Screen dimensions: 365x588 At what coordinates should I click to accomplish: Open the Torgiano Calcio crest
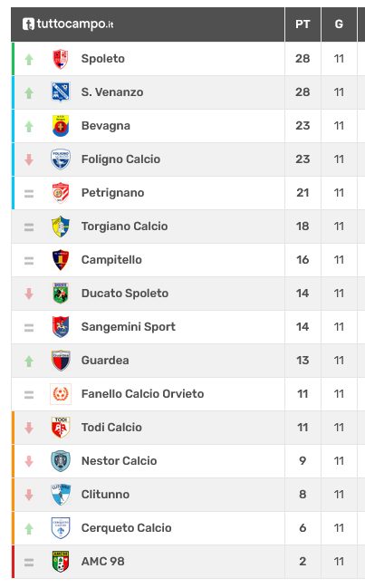click(x=61, y=227)
